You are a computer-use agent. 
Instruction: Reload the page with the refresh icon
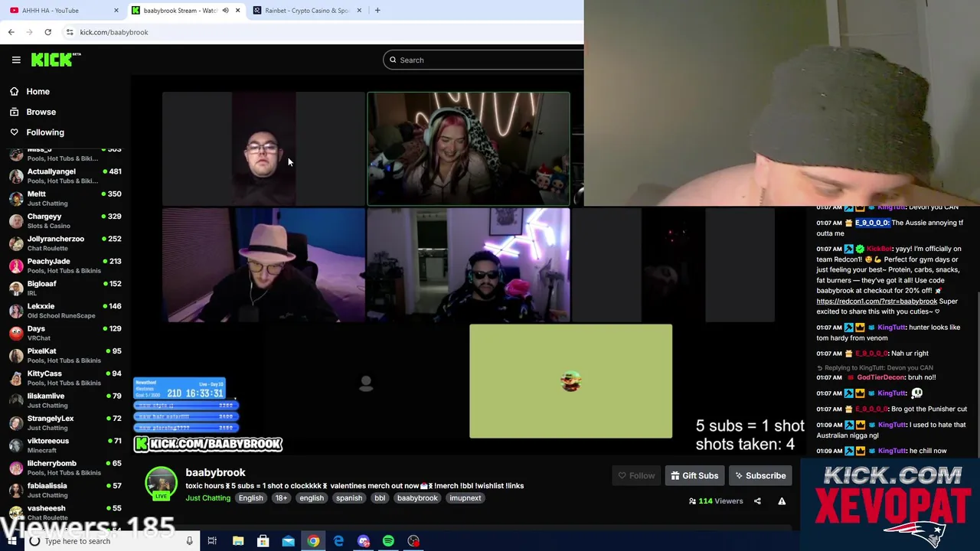[47, 32]
